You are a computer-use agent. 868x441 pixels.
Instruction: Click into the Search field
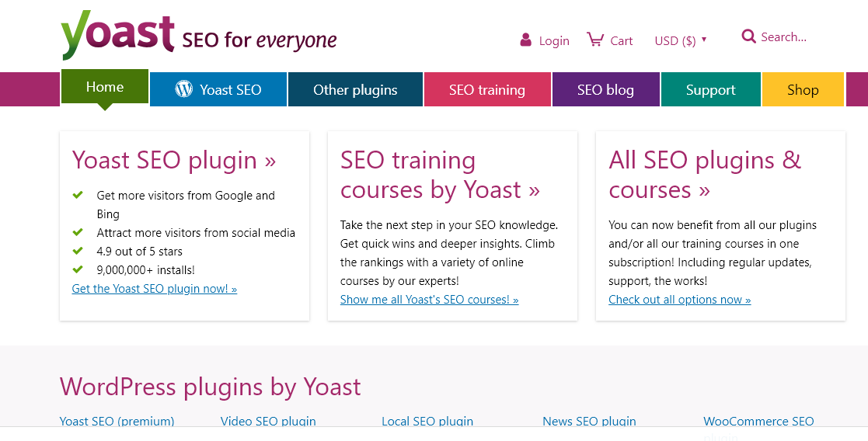783,37
